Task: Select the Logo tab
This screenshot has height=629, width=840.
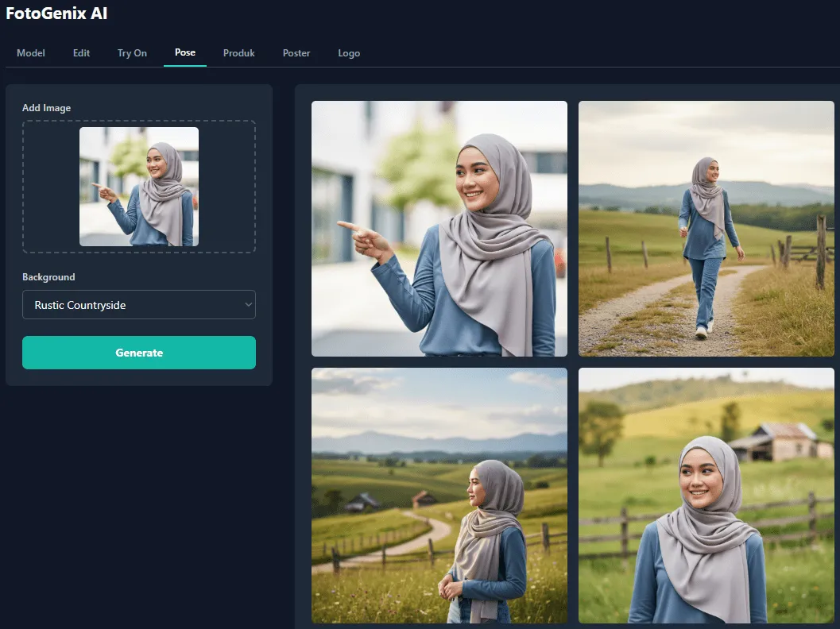Action: [349, 52]
